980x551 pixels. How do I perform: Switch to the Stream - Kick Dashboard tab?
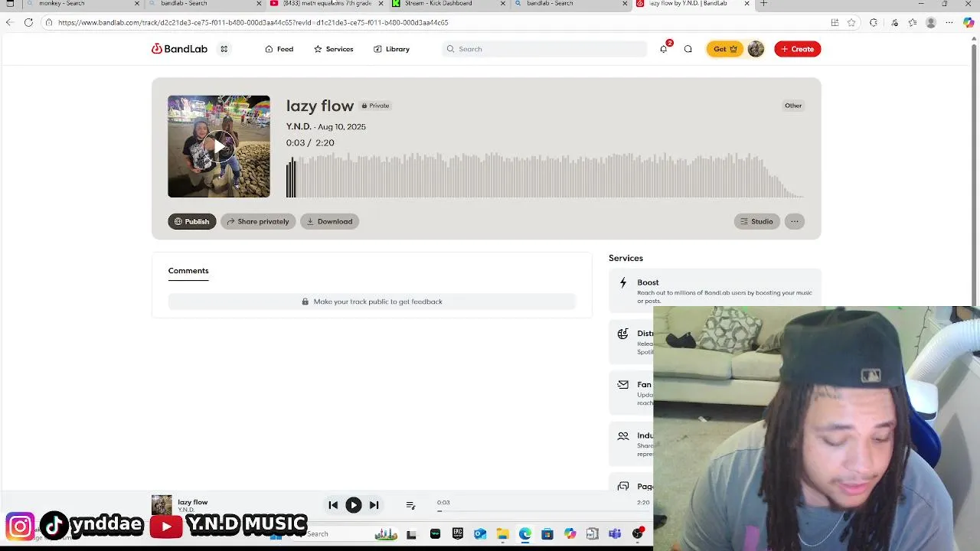tap(449, 4)
